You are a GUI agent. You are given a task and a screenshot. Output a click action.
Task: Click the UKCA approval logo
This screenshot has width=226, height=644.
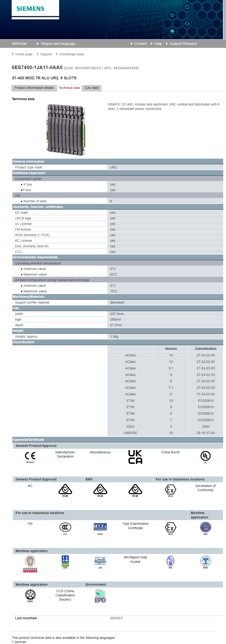point(135,457)
